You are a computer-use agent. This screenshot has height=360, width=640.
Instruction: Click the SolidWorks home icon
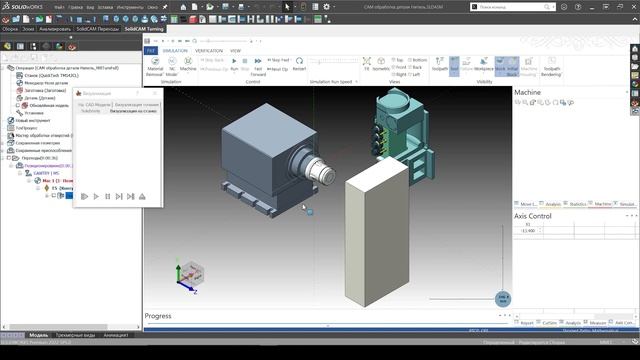coord(183,7)
